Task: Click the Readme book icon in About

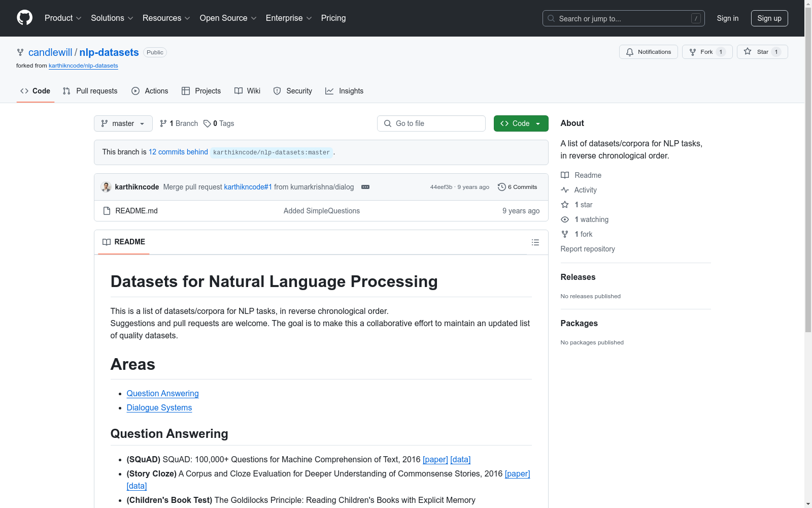Action: (x=565, y=175)
